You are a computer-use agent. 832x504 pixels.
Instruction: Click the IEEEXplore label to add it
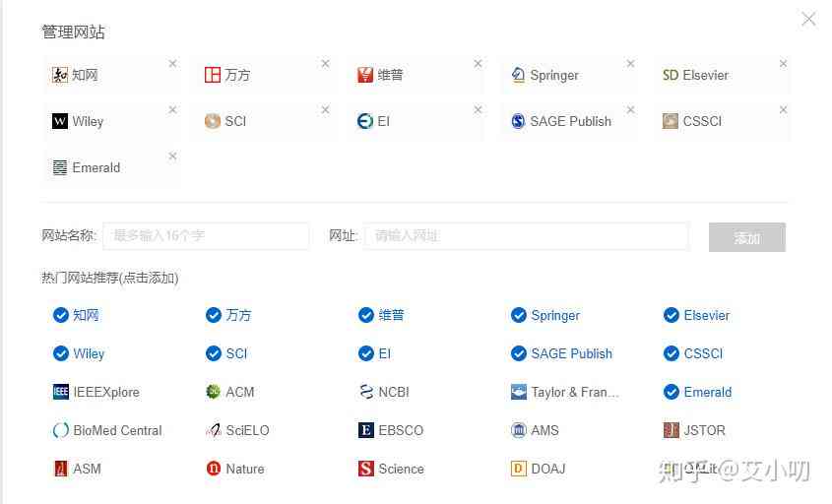coord(106,392)
